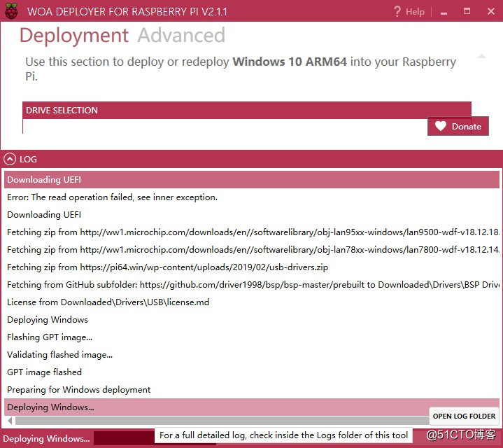Screen dimensions: 503x448
Task: Click the log horizontal scrollbar left arrow
Action: tap(10, 421)
